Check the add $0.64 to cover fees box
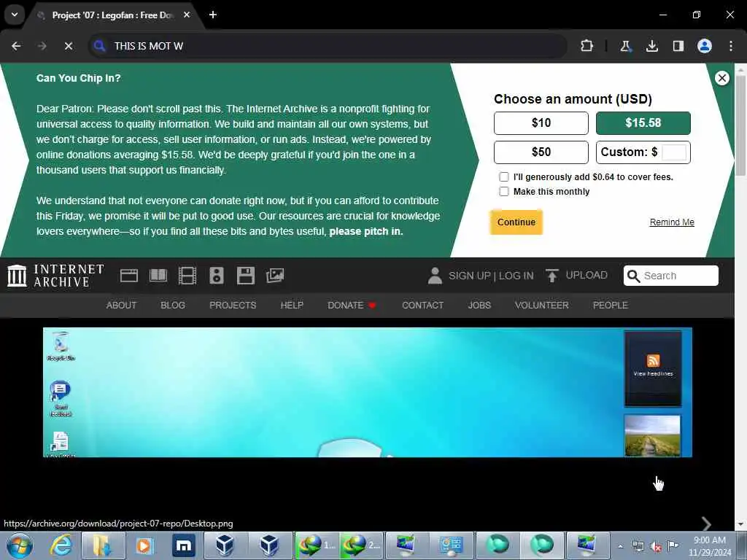Image resolution: width=747 pixels, height=560 pixels. tap(504, 177)
